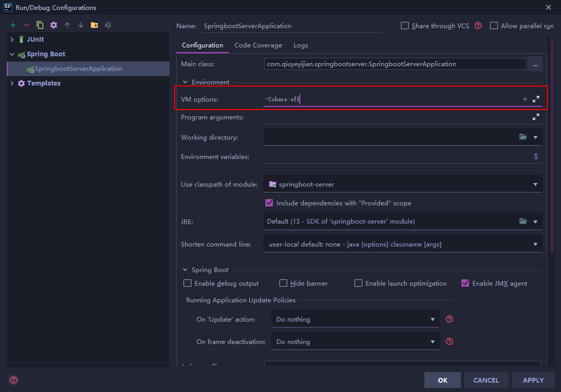The image size is (561, 392).
Task: Toggle Share through VCS checkbox
Action: (x=405, y=26)
